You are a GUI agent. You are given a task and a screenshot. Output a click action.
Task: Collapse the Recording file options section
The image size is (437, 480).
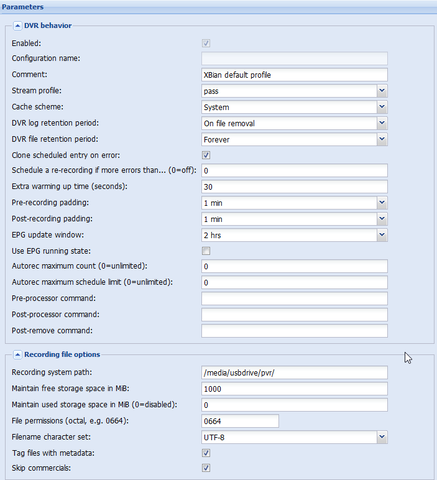tap(18, 355)
